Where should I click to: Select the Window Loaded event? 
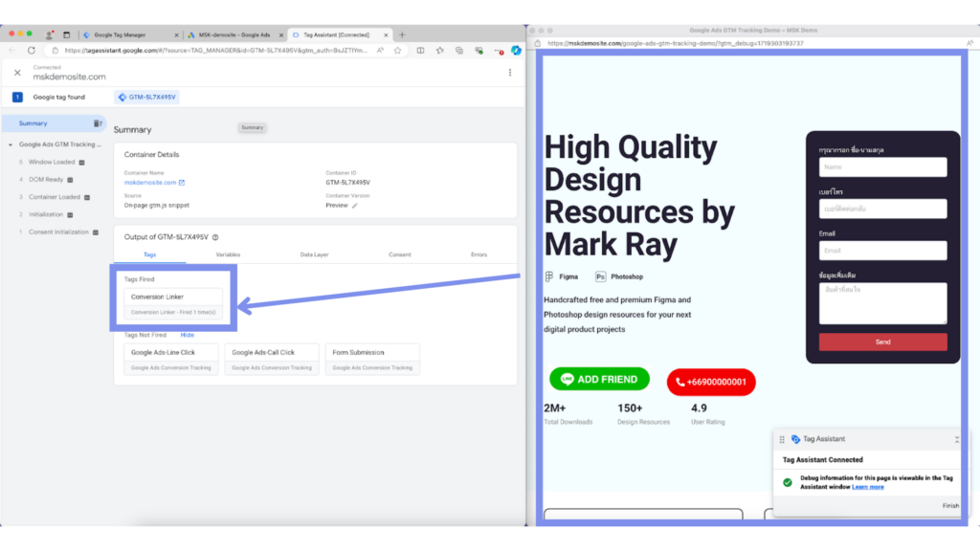(x=52, y=163)
